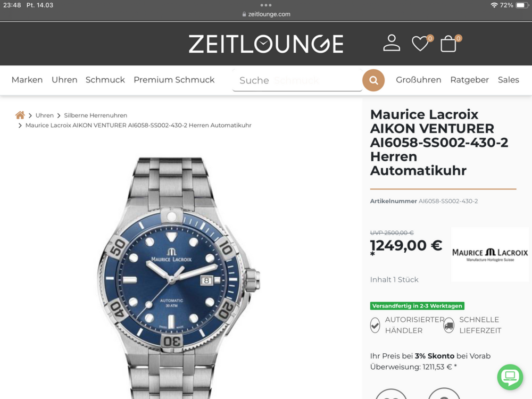Select the Großuhren navigation item
This screenshot has height=399, width=532.
pyautogui.click(x=418, y=80)
